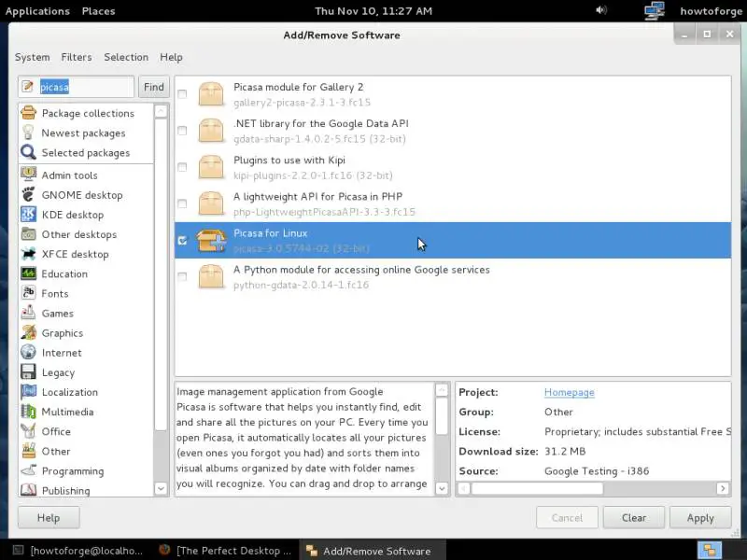Click the category list scroll up arrow

(161, 111)
